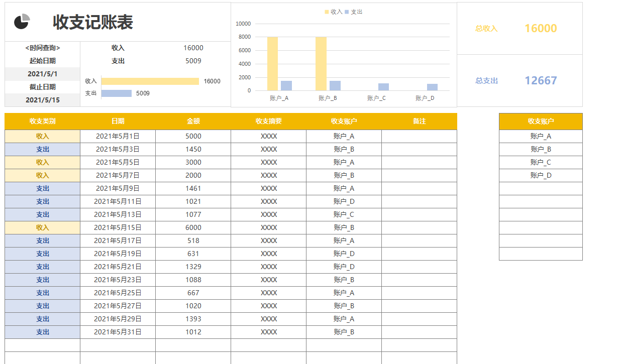Click the blue 支出 legend swatch in chart

(x=347, y=12)
